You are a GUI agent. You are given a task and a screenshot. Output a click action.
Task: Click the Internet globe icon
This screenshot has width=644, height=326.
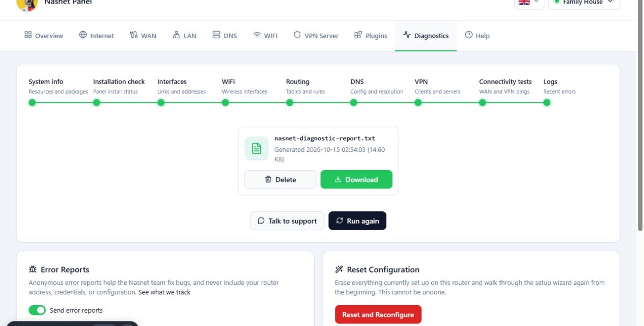(83, 35)
